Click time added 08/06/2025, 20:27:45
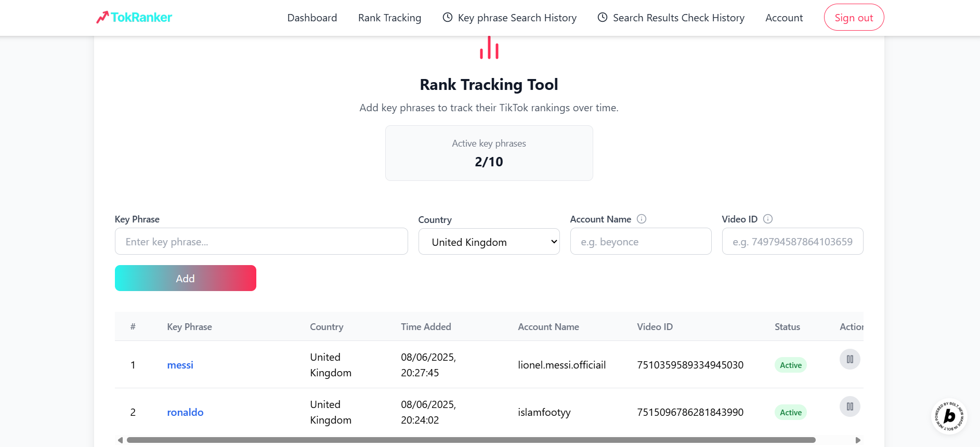The height and width of the screenshot is (447, 980). tap(428, 365)
